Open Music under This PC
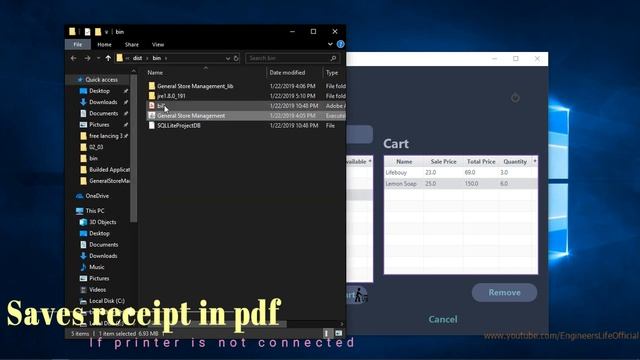 click(x=96, y=267)
